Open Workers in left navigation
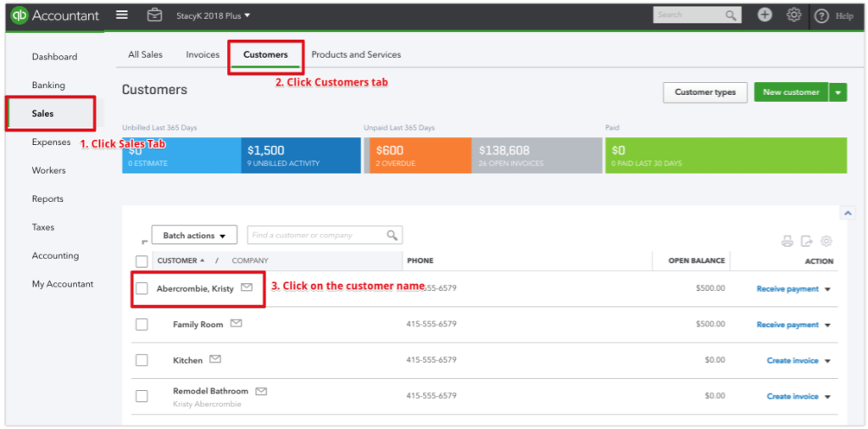The image size is (868, 429). point(48,170)
